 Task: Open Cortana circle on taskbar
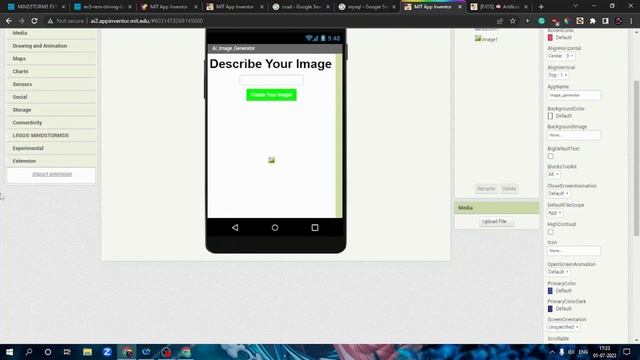point(48,352)
